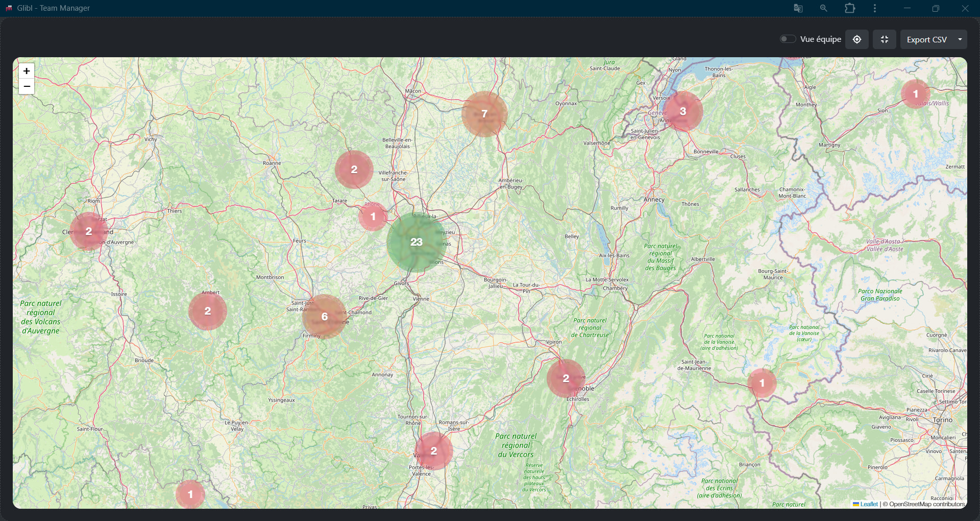Open the three-dot app menu
This screenshot has height=521, width=980.
point(875,8)
